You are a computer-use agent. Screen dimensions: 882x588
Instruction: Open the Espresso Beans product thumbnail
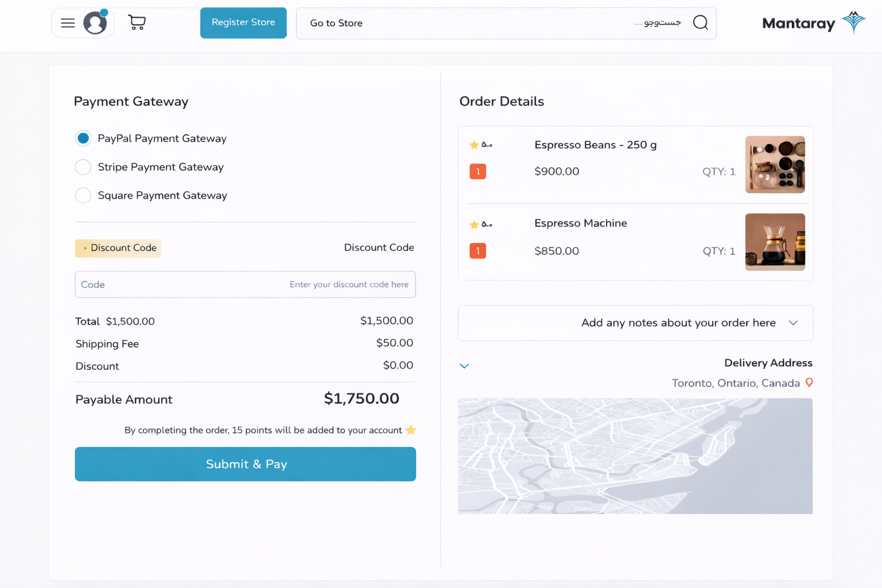(x=775, y=165)
